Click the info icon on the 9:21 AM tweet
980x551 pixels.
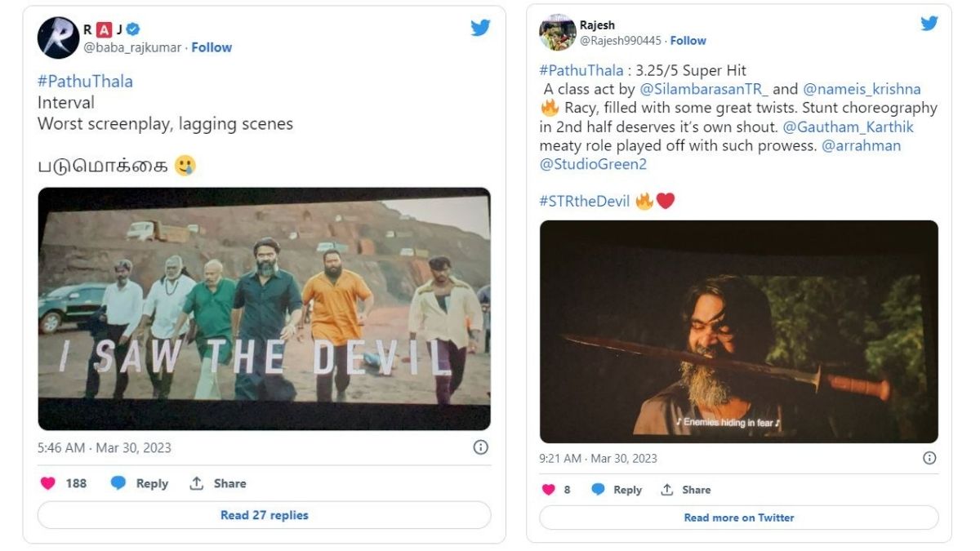[929, 458]
